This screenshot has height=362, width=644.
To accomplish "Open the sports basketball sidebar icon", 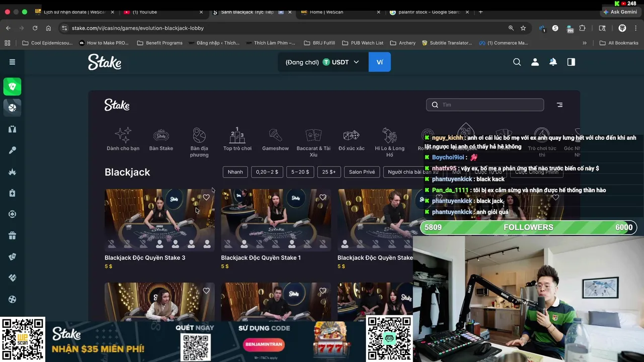I will 13,108.
